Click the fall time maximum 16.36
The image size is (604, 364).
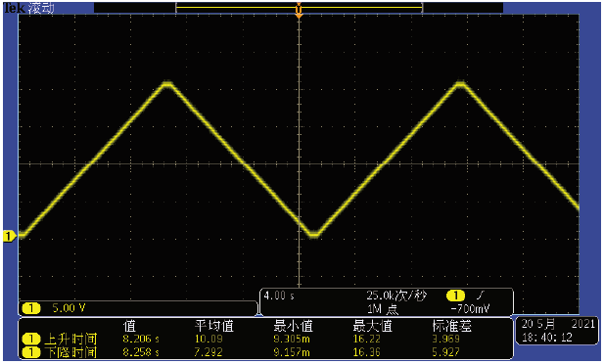[x=367, y=352]
